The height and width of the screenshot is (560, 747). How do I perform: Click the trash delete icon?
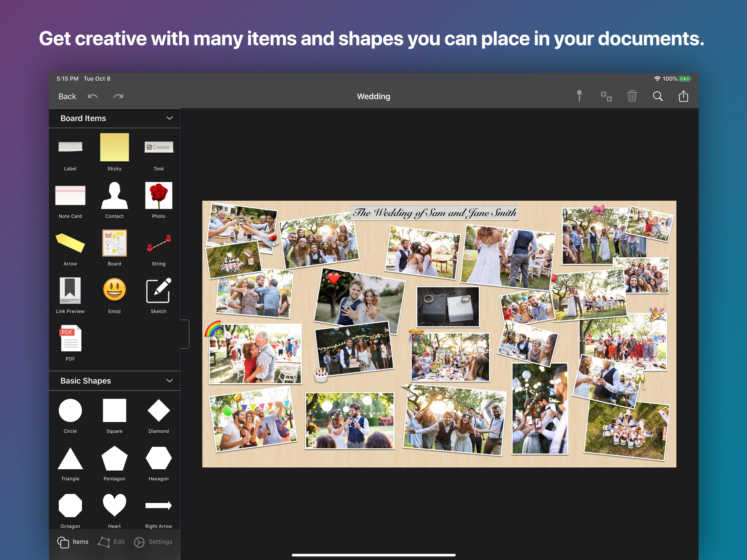[x=632, y=96]
